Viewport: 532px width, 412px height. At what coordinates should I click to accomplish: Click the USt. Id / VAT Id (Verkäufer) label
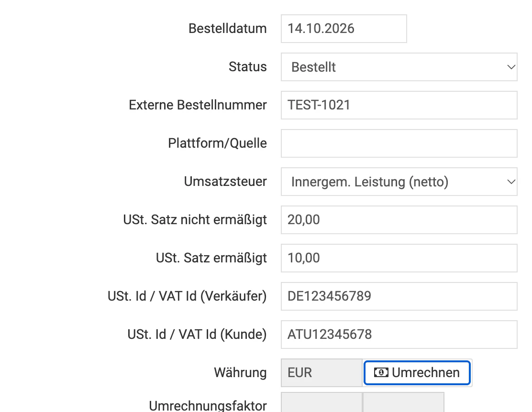(187, 296)
